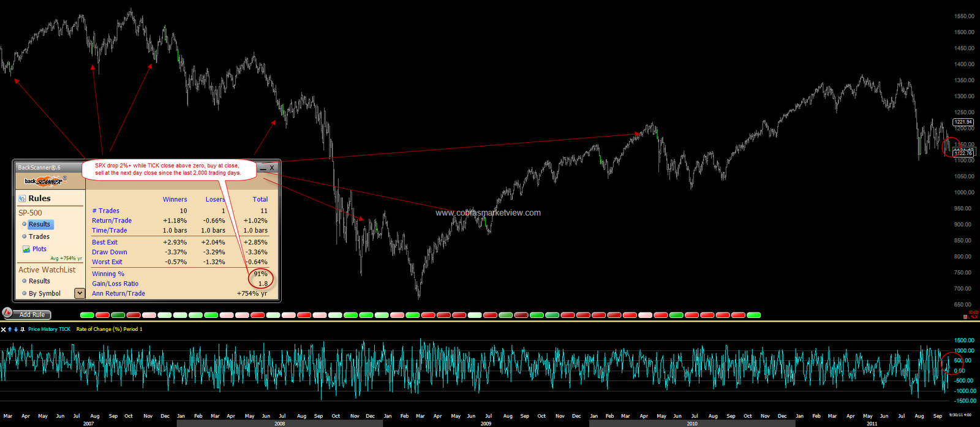Screen dimensions: 980x427
Task: Close the BackScanner window
Action: (273, 167)
